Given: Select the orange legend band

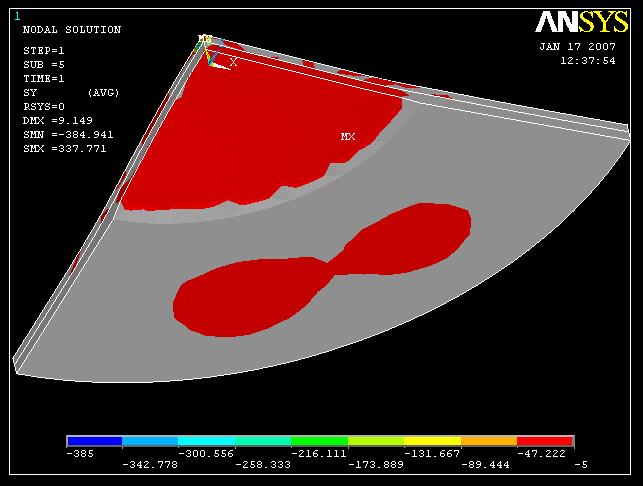Looking at the screenshot, I should [x=489, y=441].
